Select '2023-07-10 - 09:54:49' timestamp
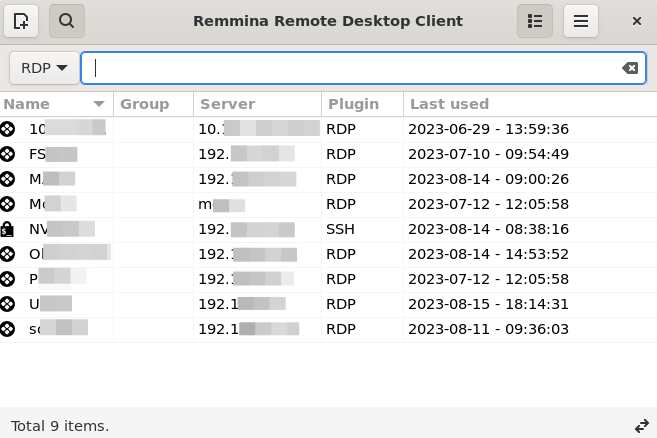 (x=488, y=154)
